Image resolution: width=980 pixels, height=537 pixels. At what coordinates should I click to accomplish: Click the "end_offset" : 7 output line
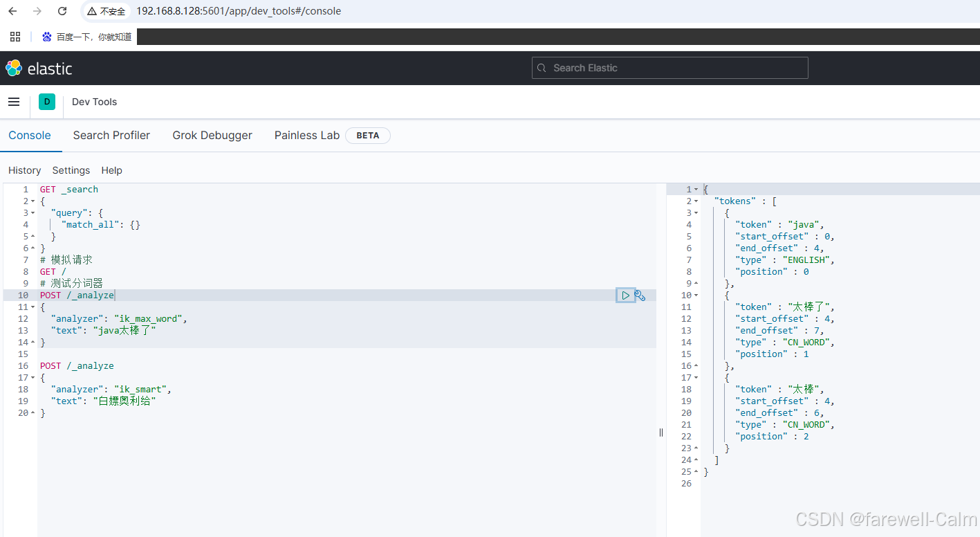tap(780, 331)
